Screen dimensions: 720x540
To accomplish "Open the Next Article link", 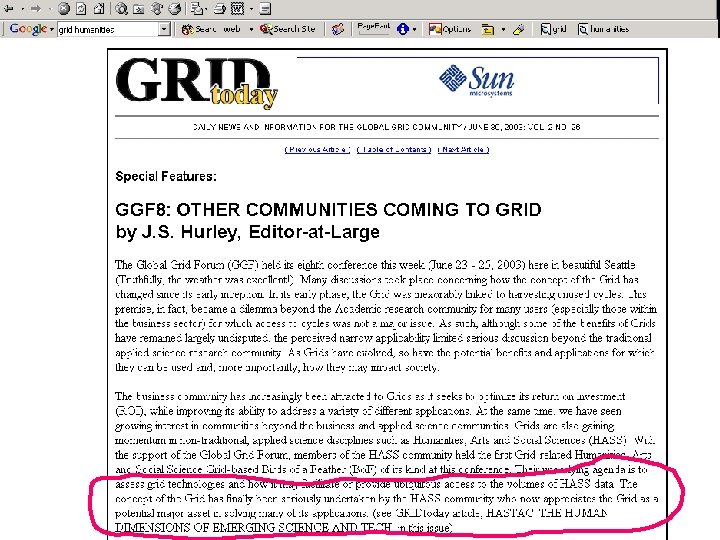I will (x=463, y=150).
